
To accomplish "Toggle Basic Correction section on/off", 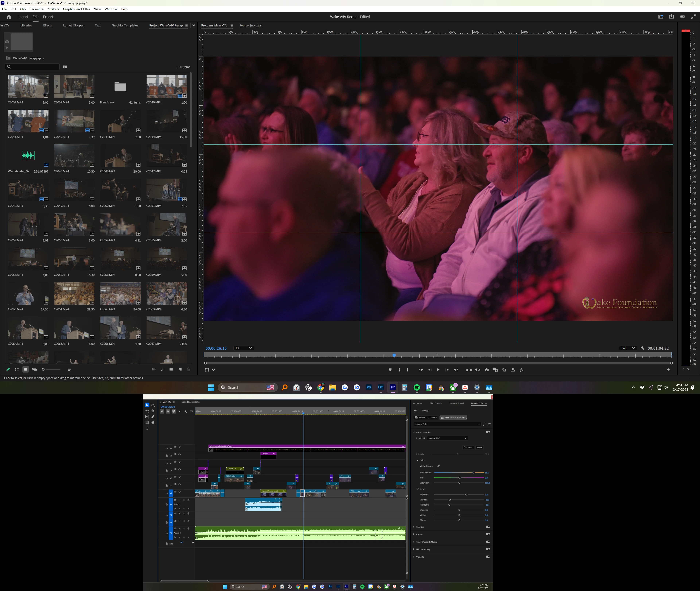I will pos(488,432).
